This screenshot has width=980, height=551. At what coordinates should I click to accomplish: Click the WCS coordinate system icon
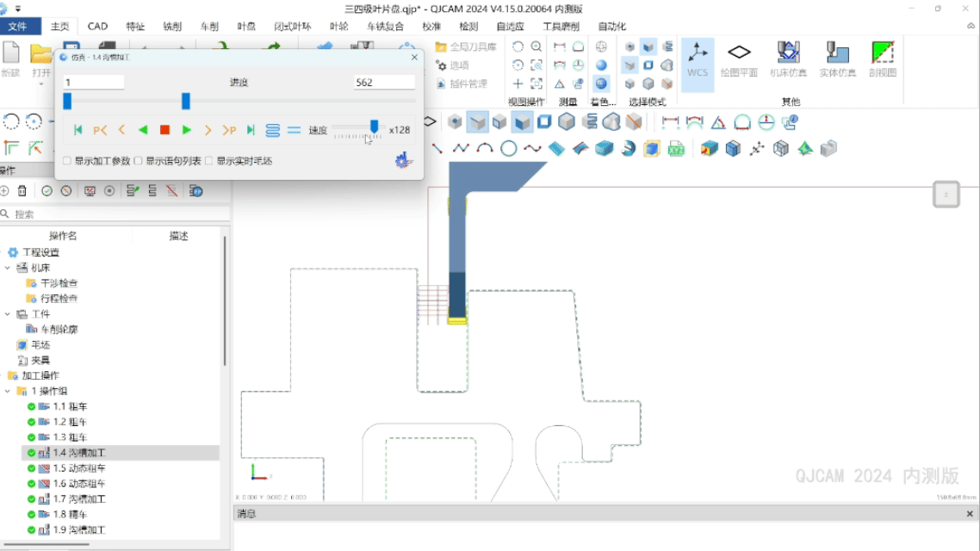[698, 59]
